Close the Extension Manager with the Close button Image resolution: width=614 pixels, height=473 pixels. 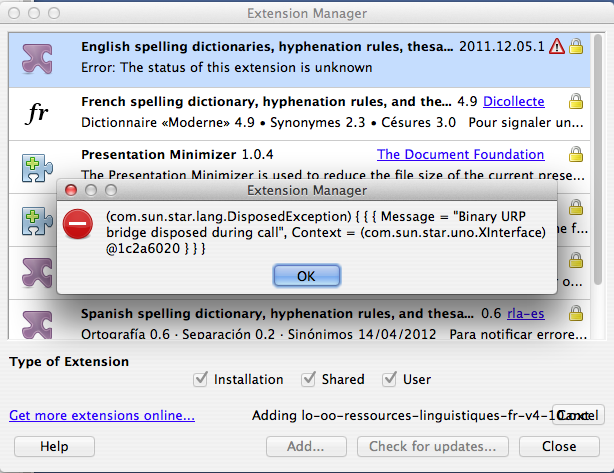point(559,446)
